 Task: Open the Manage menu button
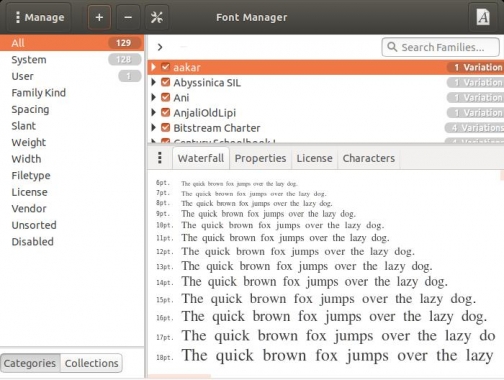coord(39,17)
